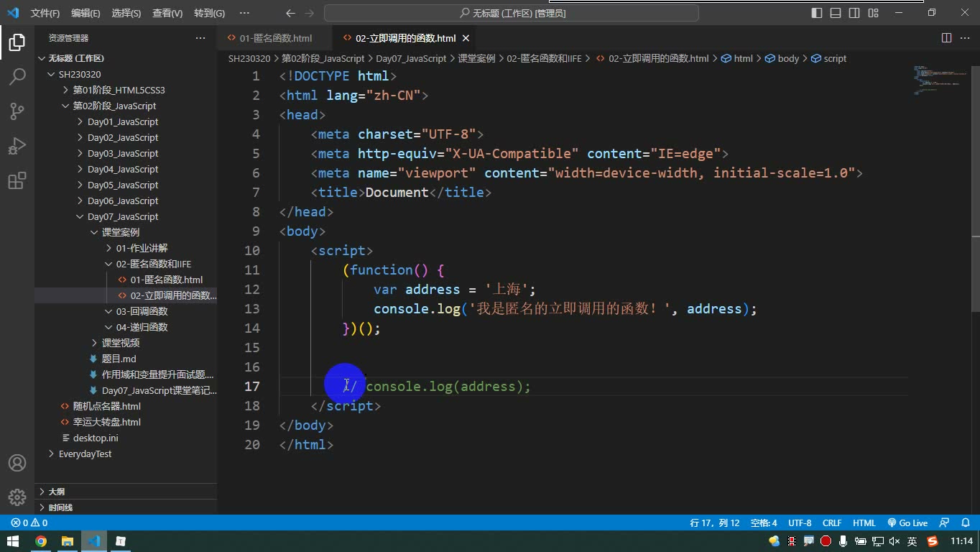
Task: Click Go Live in the status bar
Action: 907,523
